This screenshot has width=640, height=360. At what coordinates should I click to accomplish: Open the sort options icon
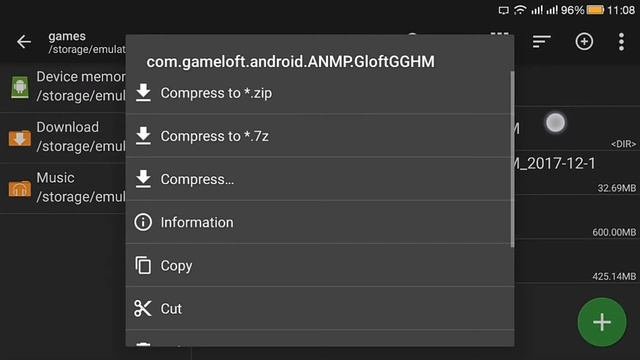point(542,41)
